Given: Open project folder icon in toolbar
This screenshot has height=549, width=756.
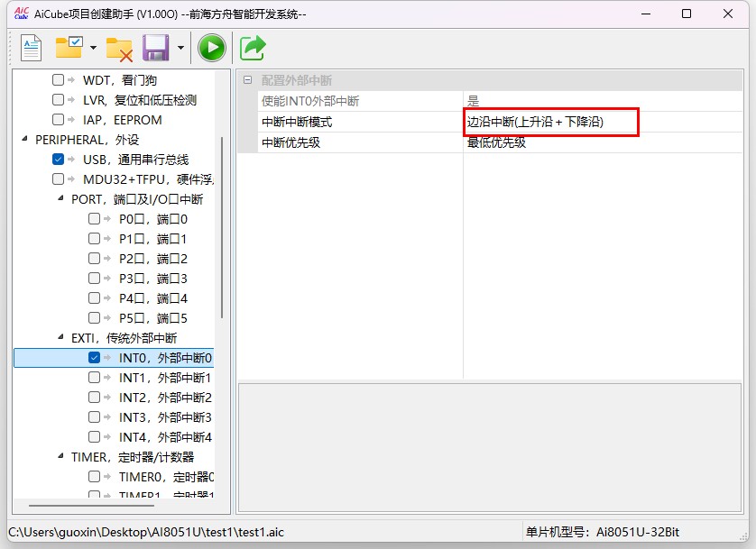Looking at the screenshot, I should tap(69, 48).
